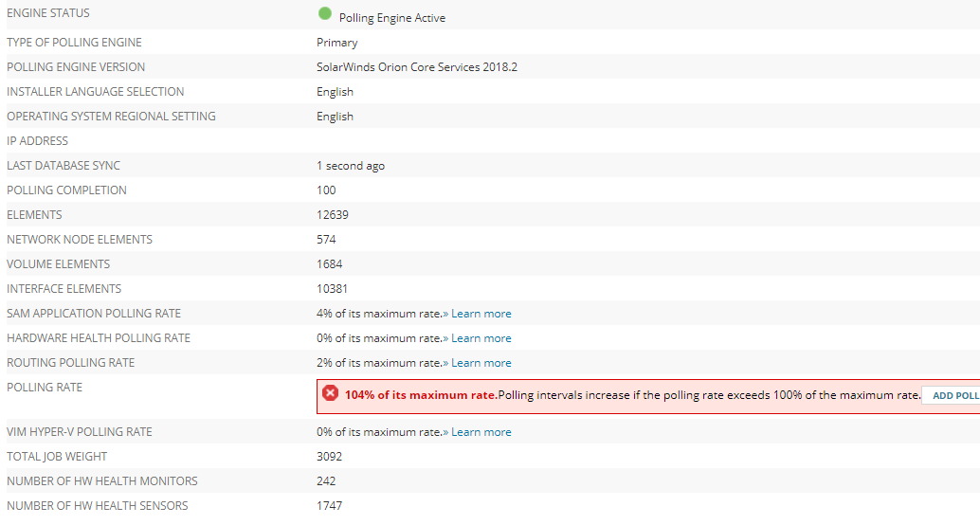The image size is (980, 525).
Task: Click the TYPE OF POLLING ENGINE label
Action: tap(74, 43)
